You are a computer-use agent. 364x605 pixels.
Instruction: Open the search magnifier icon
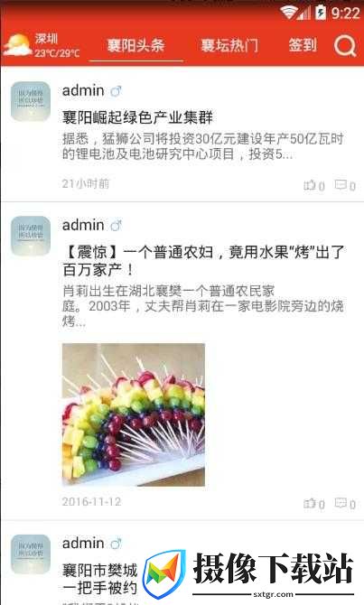point(345,46)
